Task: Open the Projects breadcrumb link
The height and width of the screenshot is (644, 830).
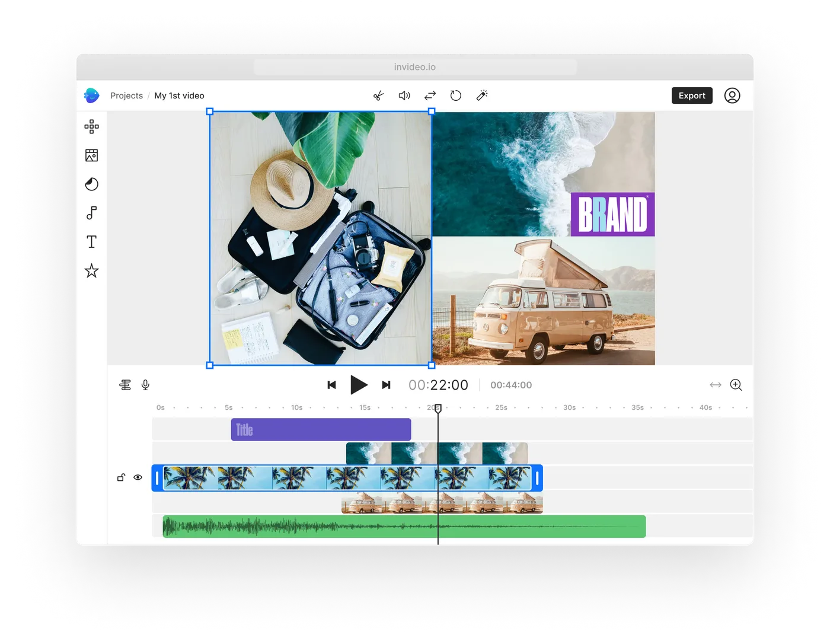Action: click(x=126, y=95)
